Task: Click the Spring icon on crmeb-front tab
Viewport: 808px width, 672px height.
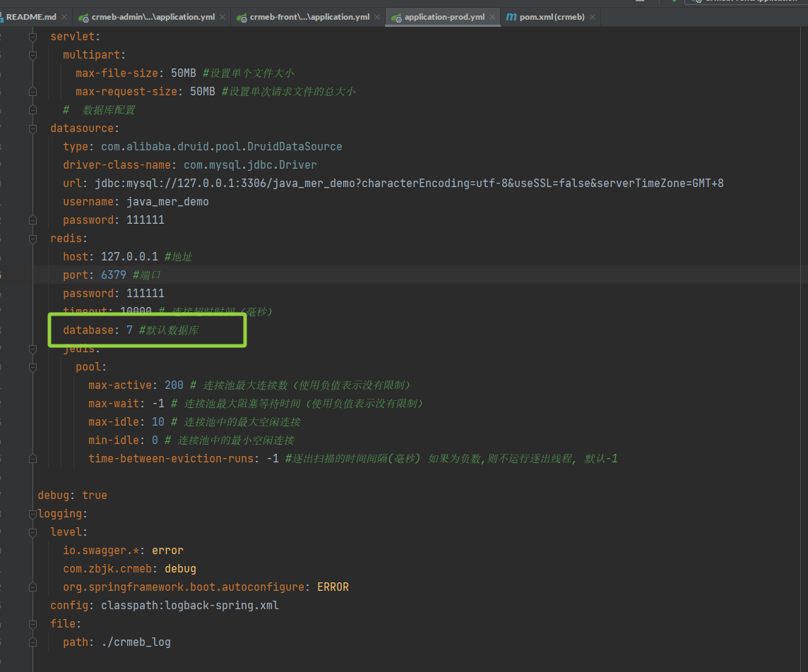Action: coord(242,17)
